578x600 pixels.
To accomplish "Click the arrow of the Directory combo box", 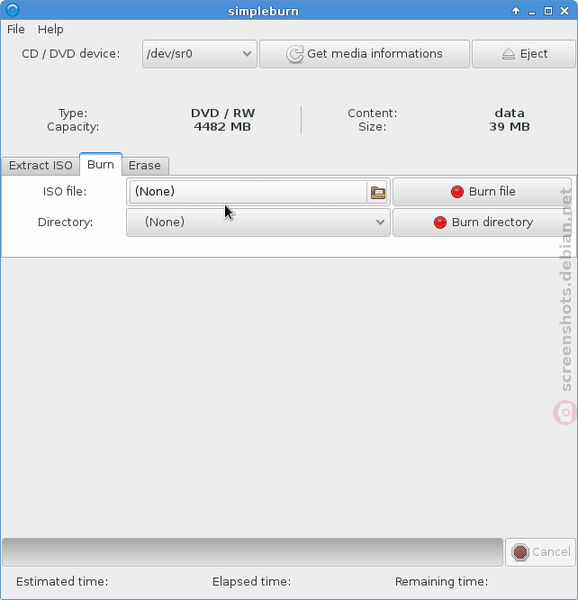I will pos(380,222).
